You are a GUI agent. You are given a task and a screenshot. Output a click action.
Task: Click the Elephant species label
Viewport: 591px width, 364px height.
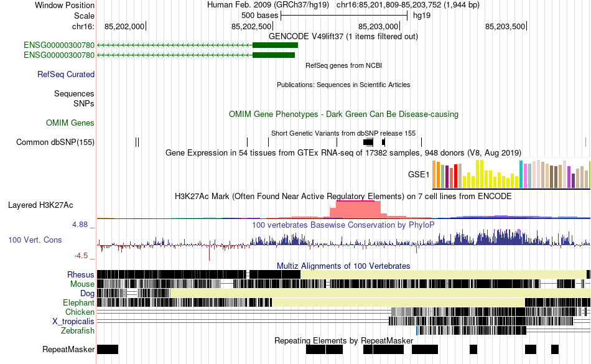point(79,302)
